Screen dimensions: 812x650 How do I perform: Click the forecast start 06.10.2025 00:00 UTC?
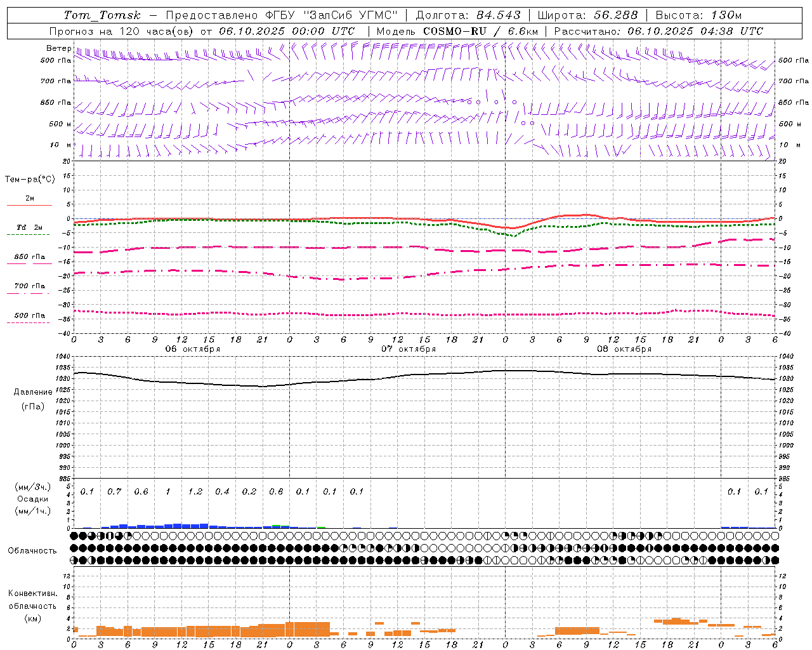pyautogui.click(x=287, y=31)
